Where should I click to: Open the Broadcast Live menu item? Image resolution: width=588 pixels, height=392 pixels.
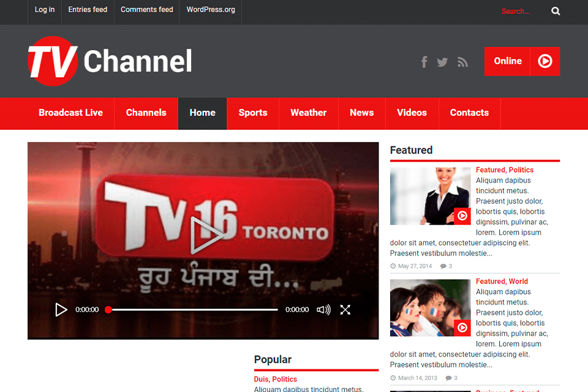(x=70, y=113)
